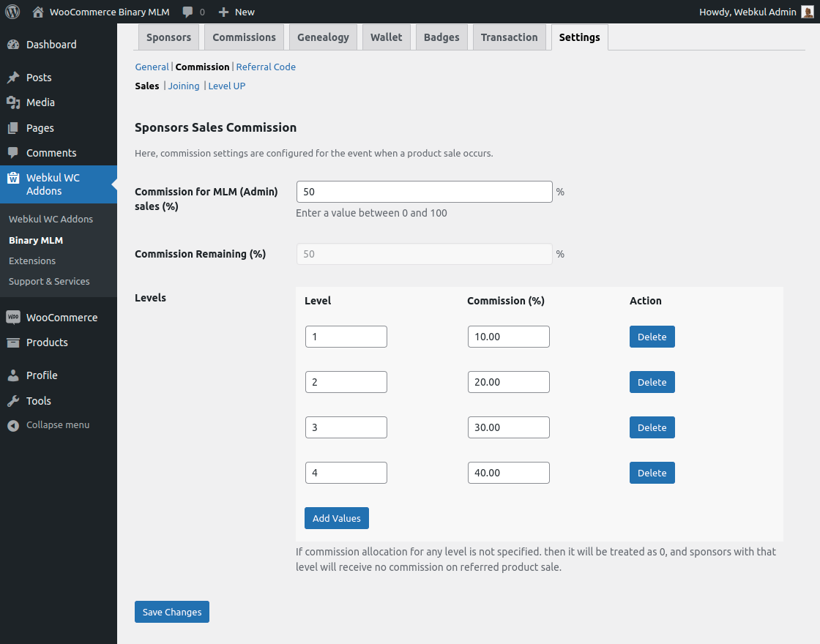Open the Transaction tab
820x644 pixels.
point(509,37)
